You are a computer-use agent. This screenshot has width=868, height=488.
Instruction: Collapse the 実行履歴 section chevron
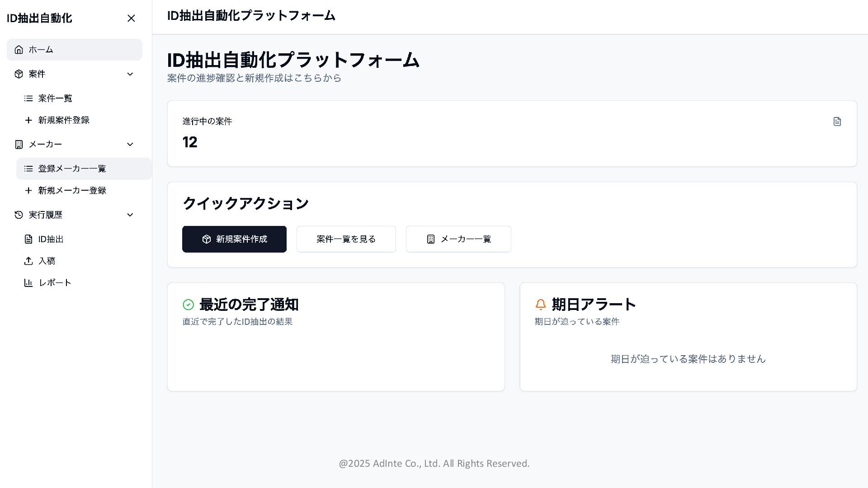[x=130, y=215]
